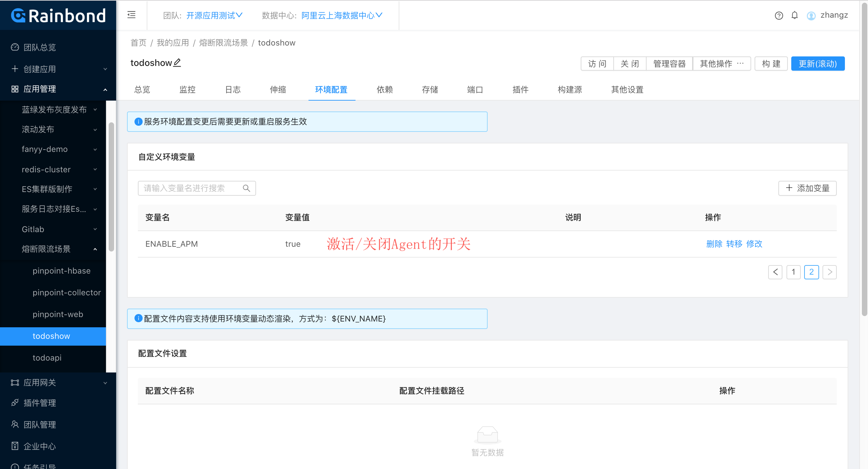The image size is (868, 469).
Task: Click 首页 breadcrumb link
Action: 139,43
